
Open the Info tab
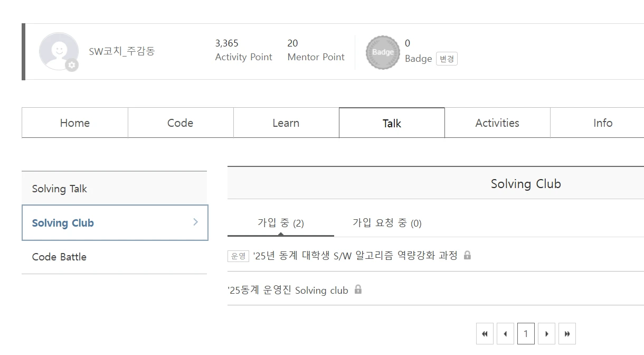[602, 123]
